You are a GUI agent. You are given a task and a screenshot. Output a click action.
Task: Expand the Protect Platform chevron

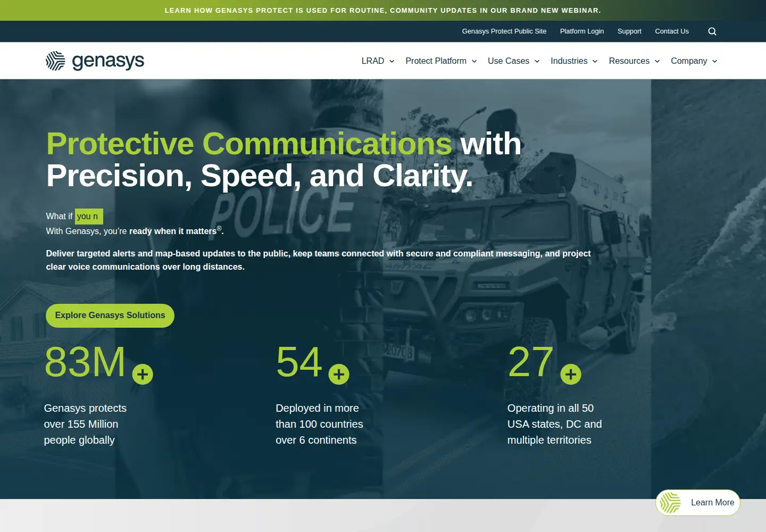(x=474, y=61)
